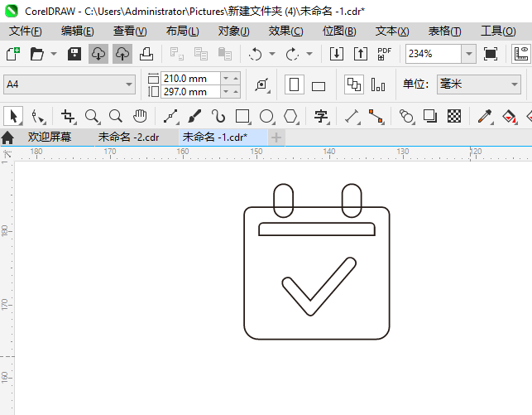This screenshot has width=532, height=415.
Task: Open the 布局(L) menu
Action: 182,31
